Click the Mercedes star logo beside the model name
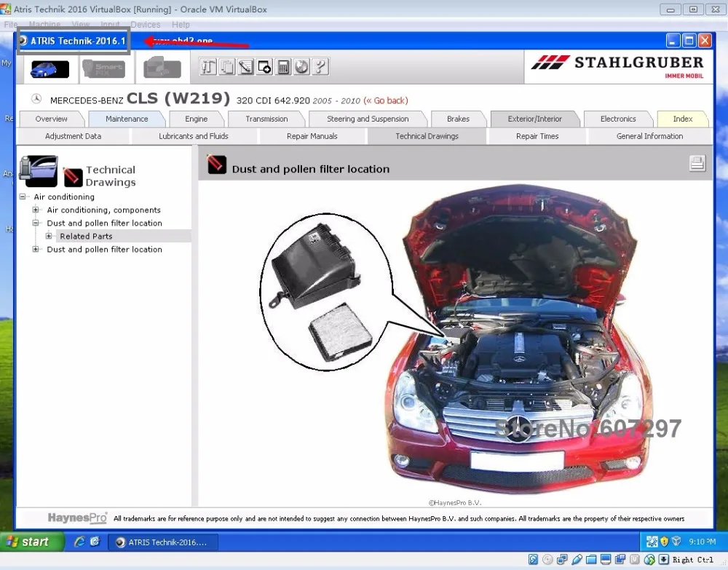Image resolution: width=728 pixels, height=570 pixels. [36, 98]
